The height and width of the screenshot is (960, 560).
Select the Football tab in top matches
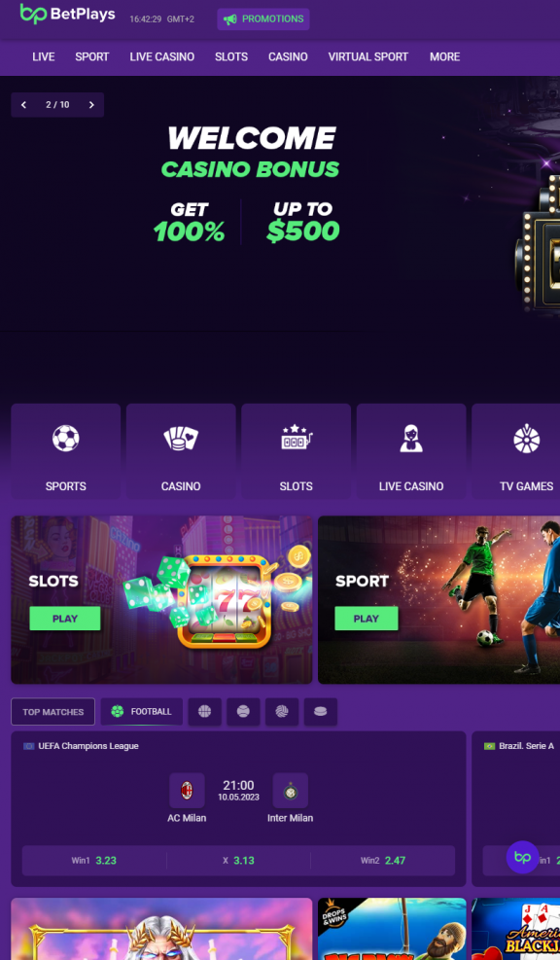click(x=141, y=711)
